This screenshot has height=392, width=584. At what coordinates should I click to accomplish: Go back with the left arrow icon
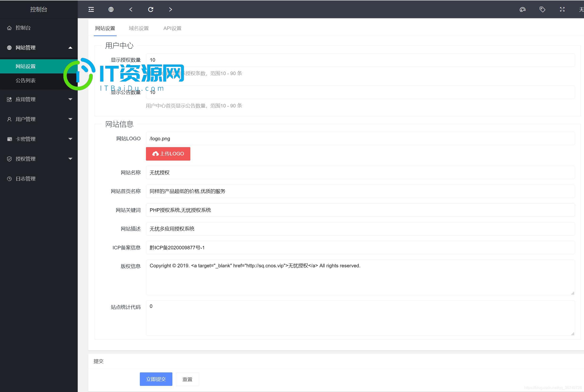click(131, 9)
